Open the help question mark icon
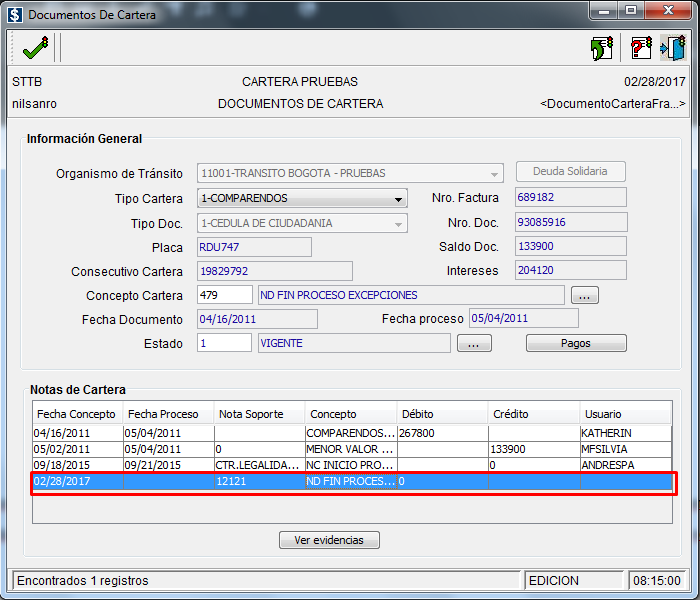Screen dimensions: 700x600 641,47
